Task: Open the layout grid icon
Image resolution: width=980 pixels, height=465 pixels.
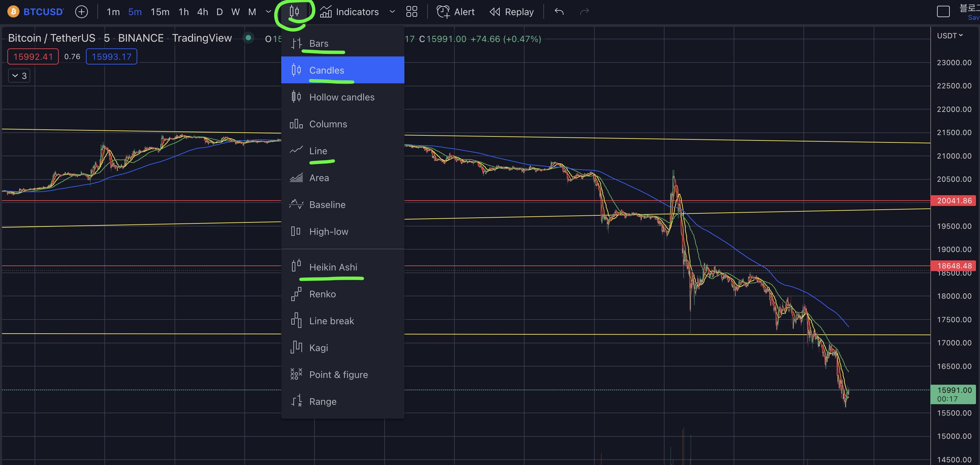Action: [x=411, y=12]
